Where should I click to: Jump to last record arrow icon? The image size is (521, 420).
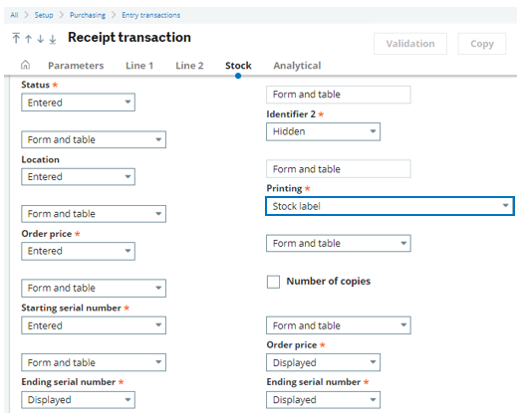53,39
